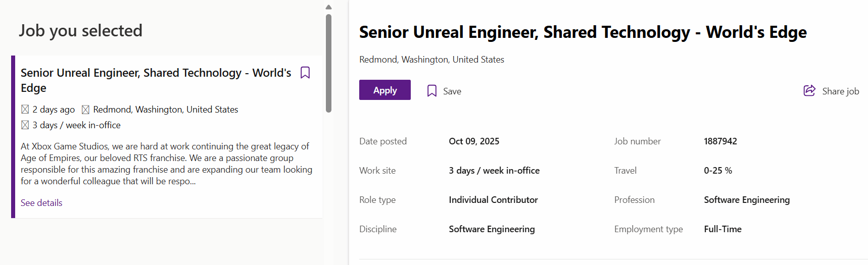The width and height of the screenshot is (868, 265).
Task: Click the icon beside "2 days ago"
Action: click(25, 110)
